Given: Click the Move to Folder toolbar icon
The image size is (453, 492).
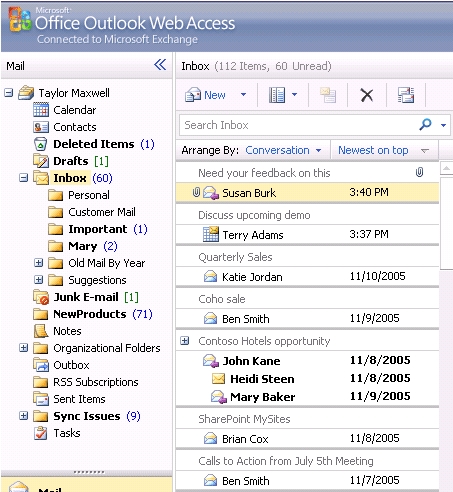Looking at the screenshot, I should [328, 95].
